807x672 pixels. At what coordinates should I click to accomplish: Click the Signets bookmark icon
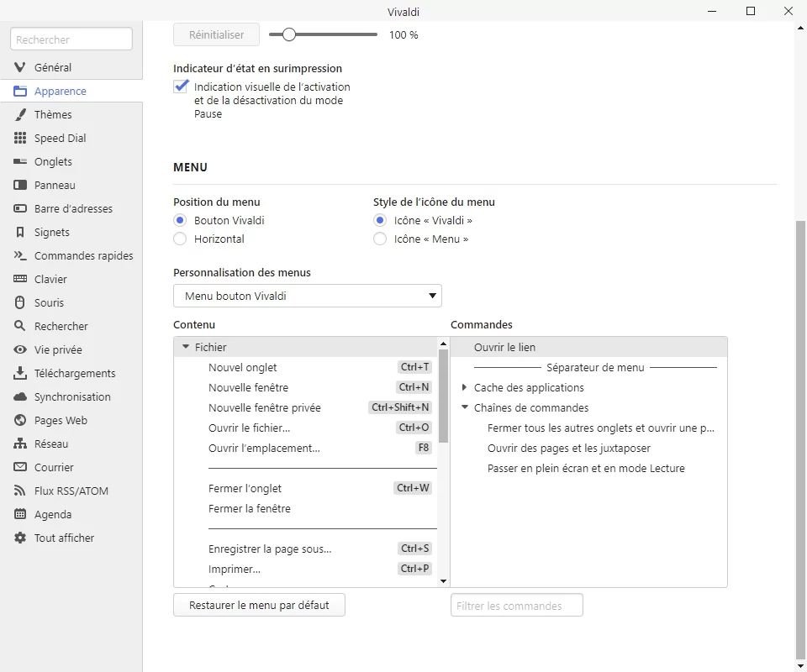pos(19,233)
